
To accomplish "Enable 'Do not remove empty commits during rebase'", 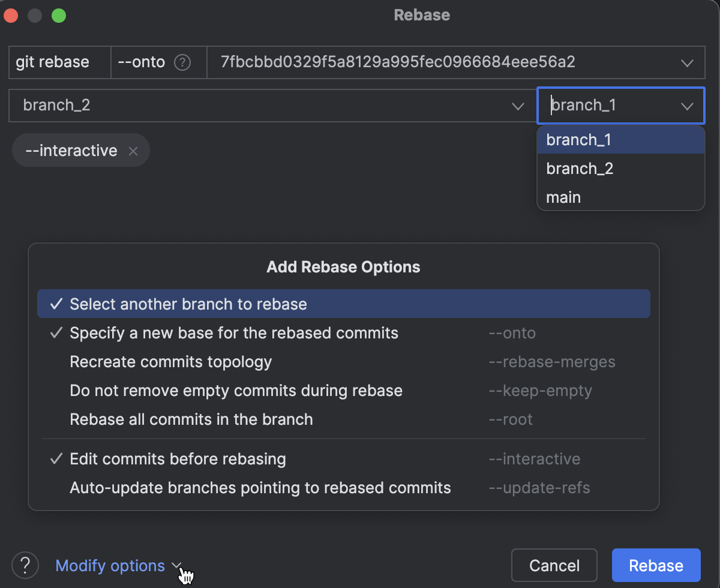I will point(236,390).
